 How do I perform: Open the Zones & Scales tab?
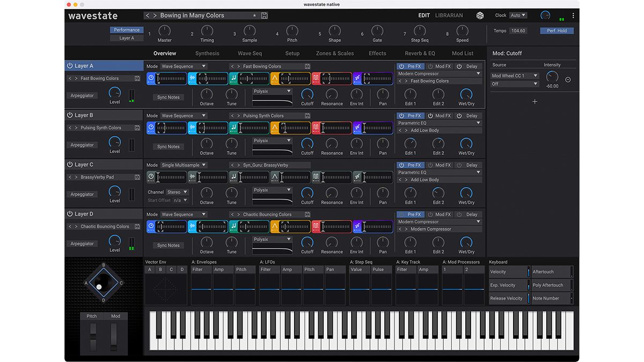(335, 53)
